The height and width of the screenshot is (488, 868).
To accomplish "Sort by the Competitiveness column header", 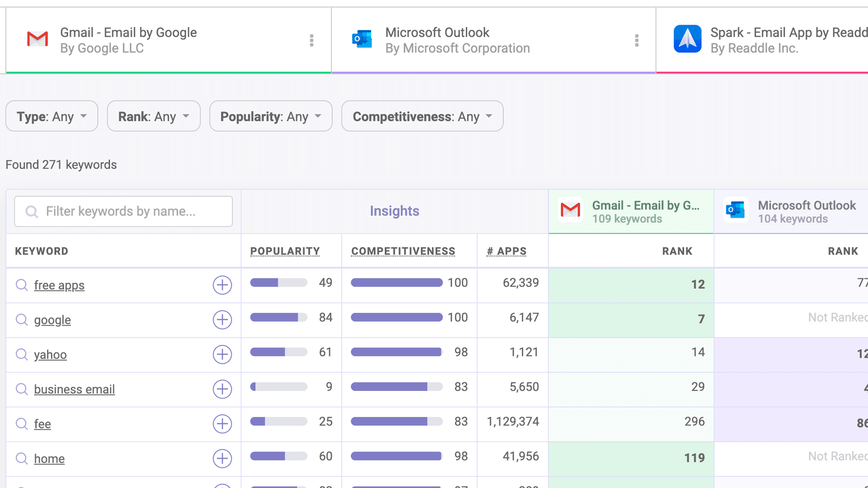I will coord(403,251).
